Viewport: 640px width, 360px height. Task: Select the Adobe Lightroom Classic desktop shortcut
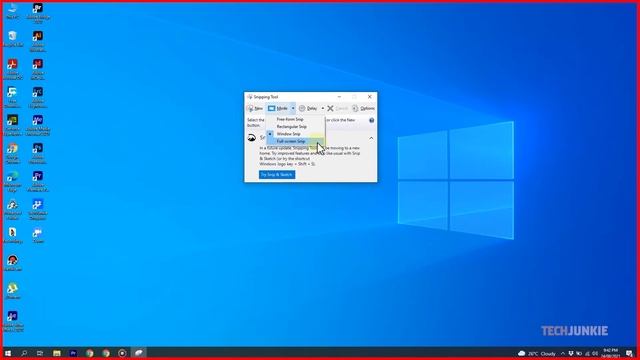[38, 98]
